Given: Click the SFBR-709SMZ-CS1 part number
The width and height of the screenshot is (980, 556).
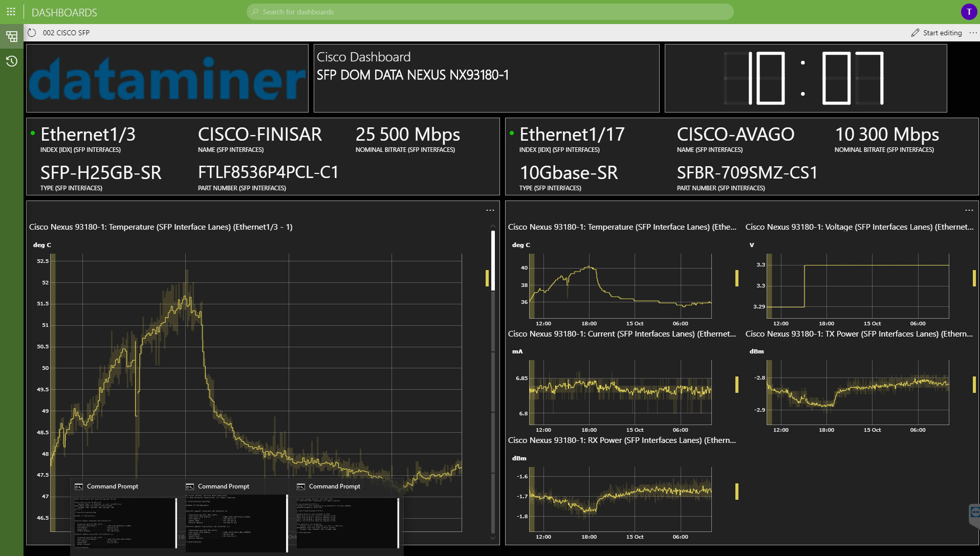Looking at the screenshot, I should pos(747,173).
